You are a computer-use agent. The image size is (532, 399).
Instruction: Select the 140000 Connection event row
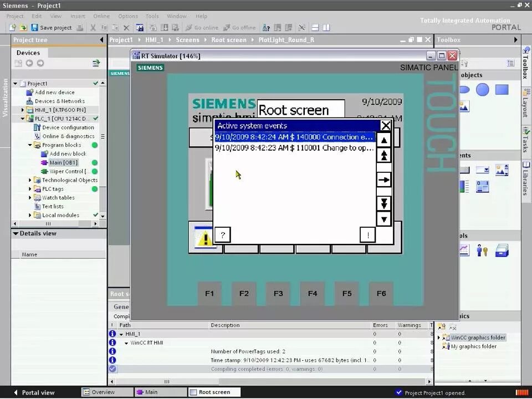click(x=295, y=137)
